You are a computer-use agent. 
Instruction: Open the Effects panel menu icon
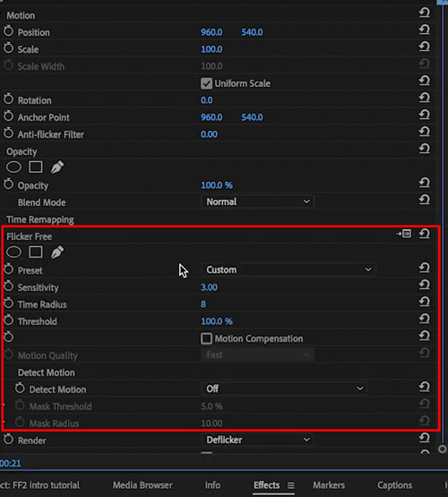pos(290,485)
